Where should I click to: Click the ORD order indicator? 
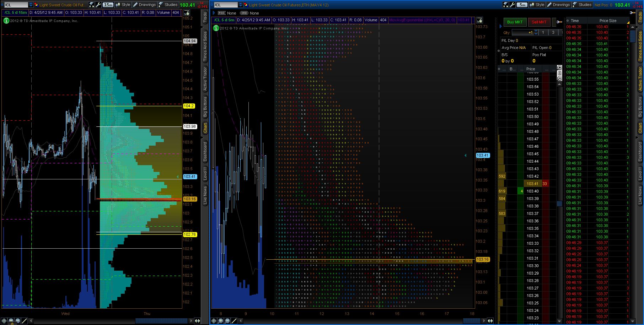[x=244, y=13]
